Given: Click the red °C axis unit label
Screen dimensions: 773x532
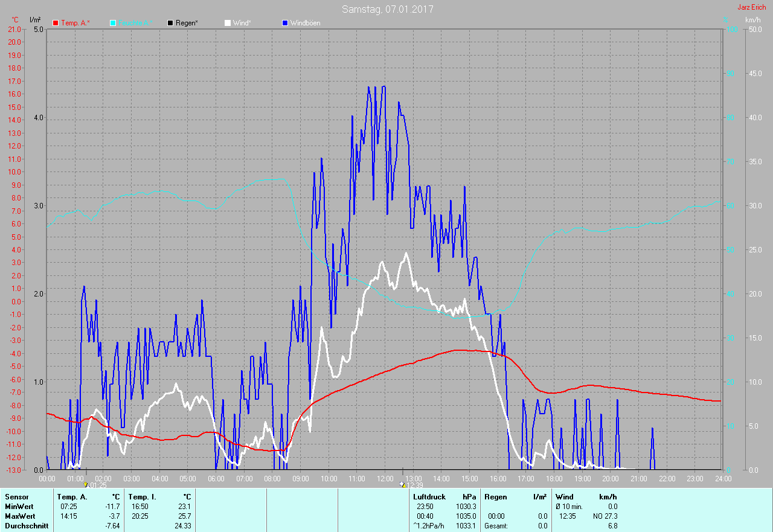Looking at the screenshot, I should pyautogui.click(x=15, y=20).
